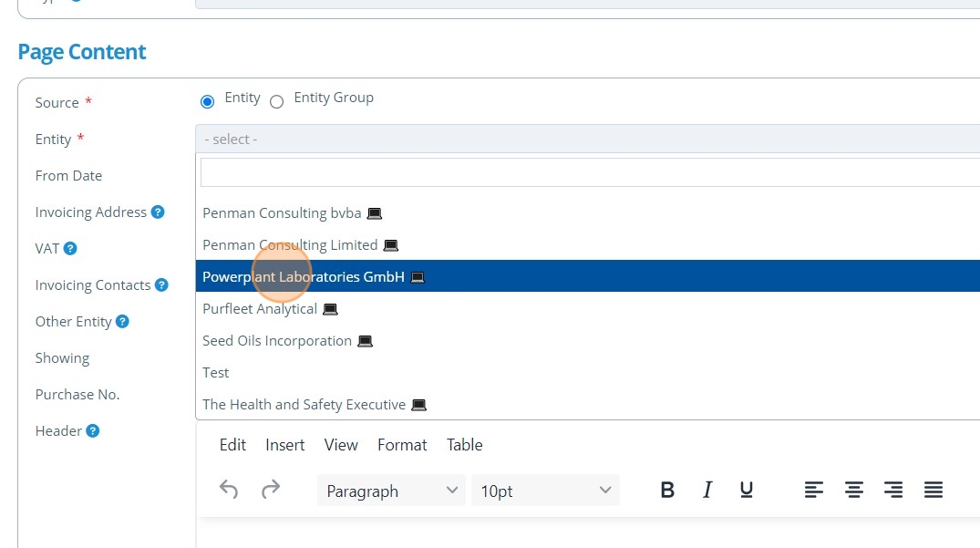Screen dimensions: 980x548
Task: Open the editor Edit menu
Action: point(232,445)
